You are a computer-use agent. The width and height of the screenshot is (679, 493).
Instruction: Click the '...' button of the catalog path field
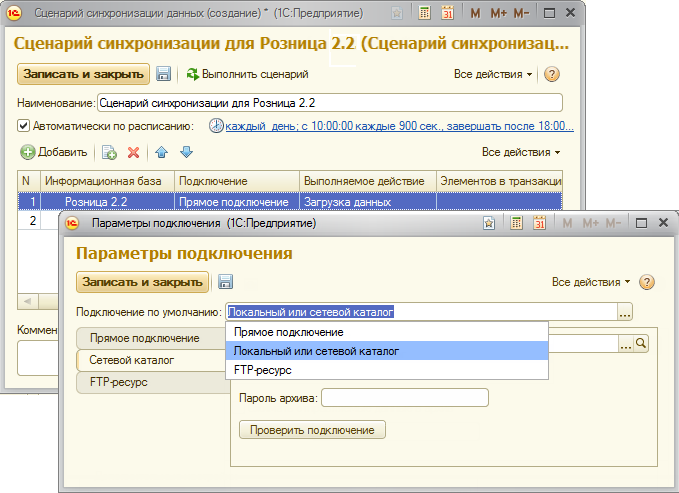point(626,344)
